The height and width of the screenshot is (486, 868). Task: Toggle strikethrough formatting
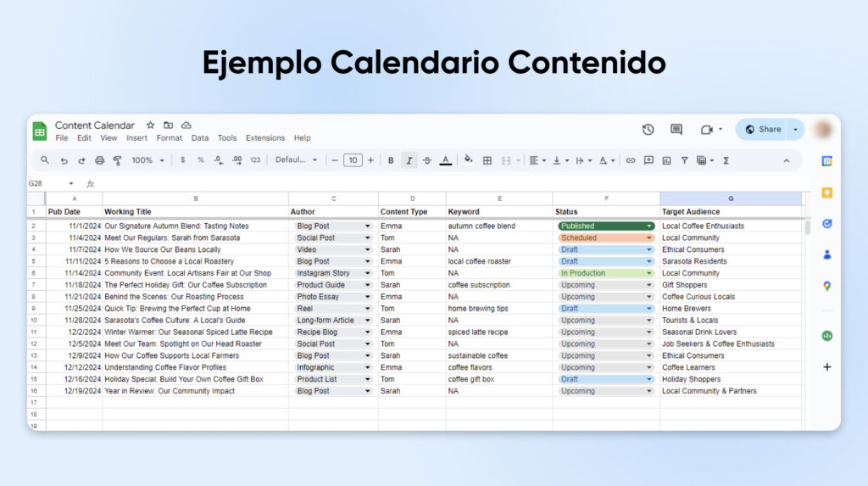(x=427, y=160)
